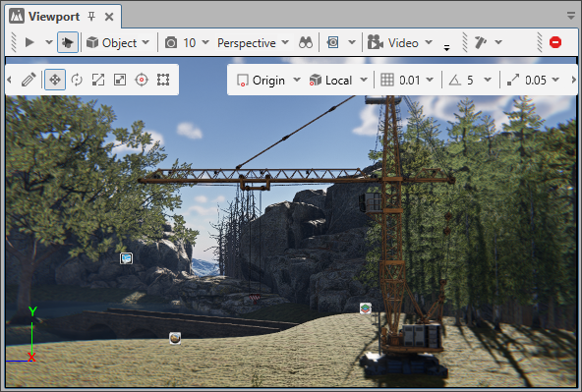Click the hammer build tool icon

point(481,42)
